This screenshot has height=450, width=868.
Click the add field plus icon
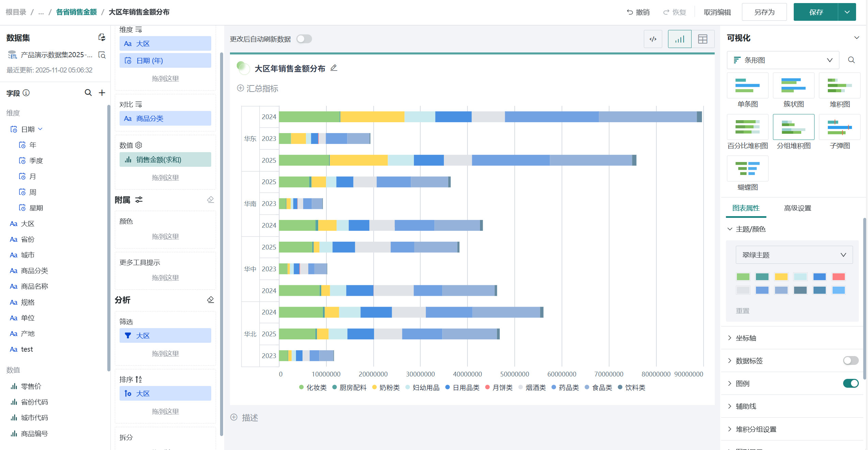(x=102, y=93)
